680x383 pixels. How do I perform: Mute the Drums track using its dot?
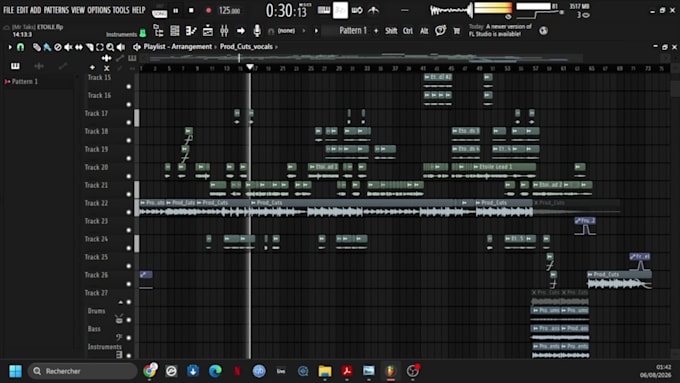click(129, 320)
